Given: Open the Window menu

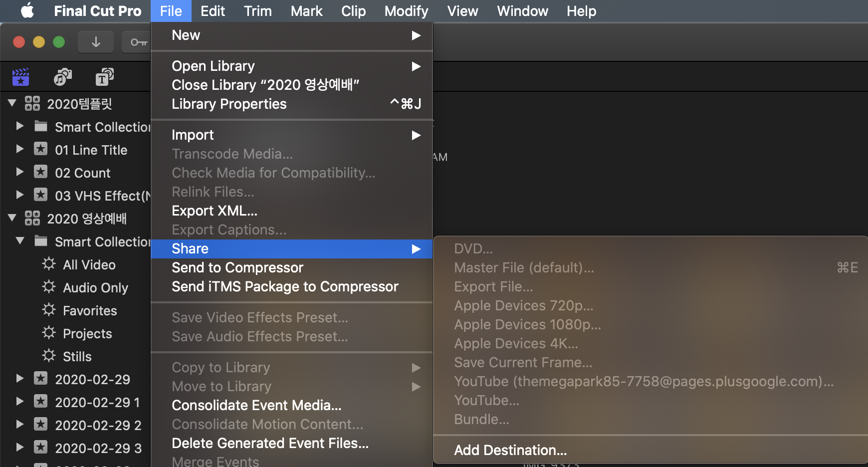Looking at the screenshot, I should pos(522,11).
